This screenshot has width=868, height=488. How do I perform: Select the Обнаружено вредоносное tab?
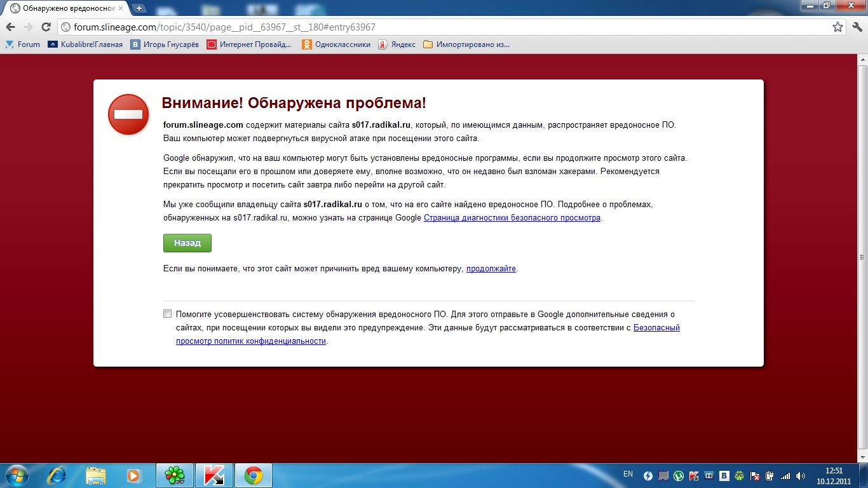[x=67, y=8]
